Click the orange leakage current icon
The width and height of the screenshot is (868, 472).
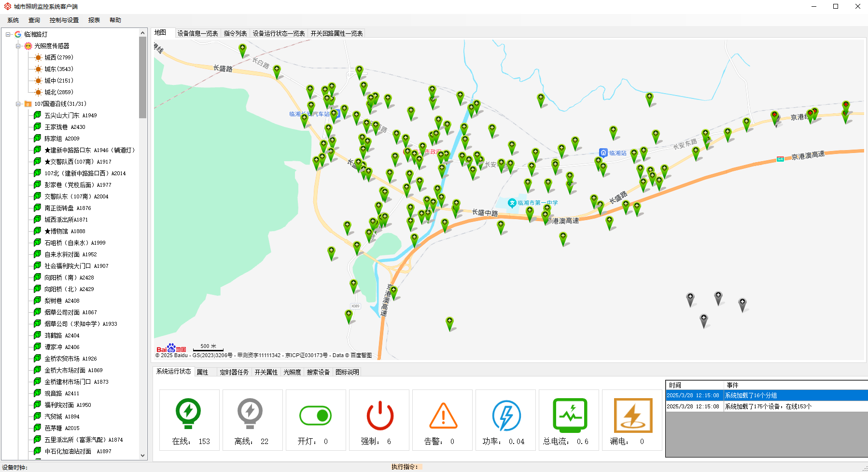click(x=633, y=415)
